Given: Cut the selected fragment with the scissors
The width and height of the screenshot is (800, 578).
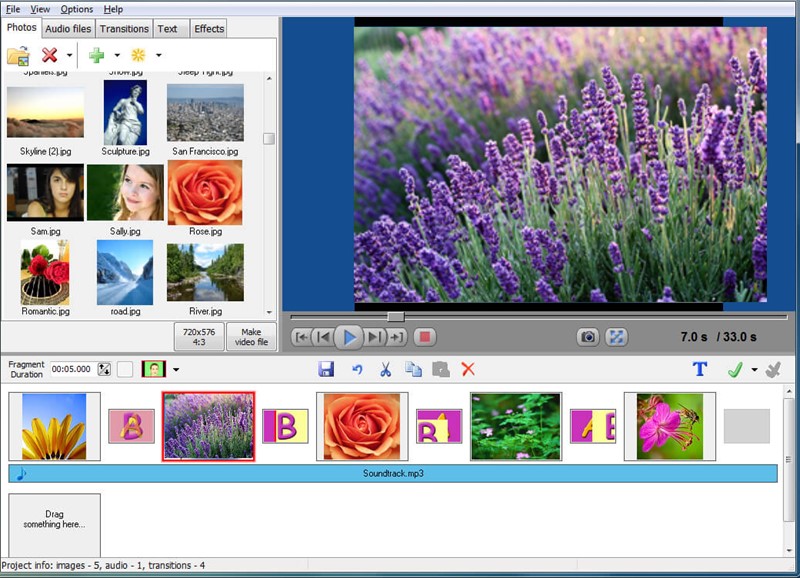Looking at the screenshot, I should [x=386, y=369].
